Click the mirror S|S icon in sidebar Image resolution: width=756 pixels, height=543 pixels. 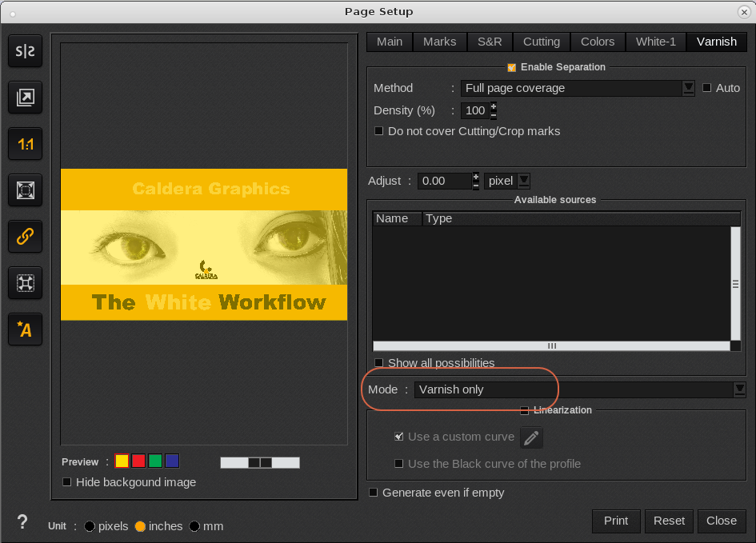pyautogui.click(x=26, y=51)
